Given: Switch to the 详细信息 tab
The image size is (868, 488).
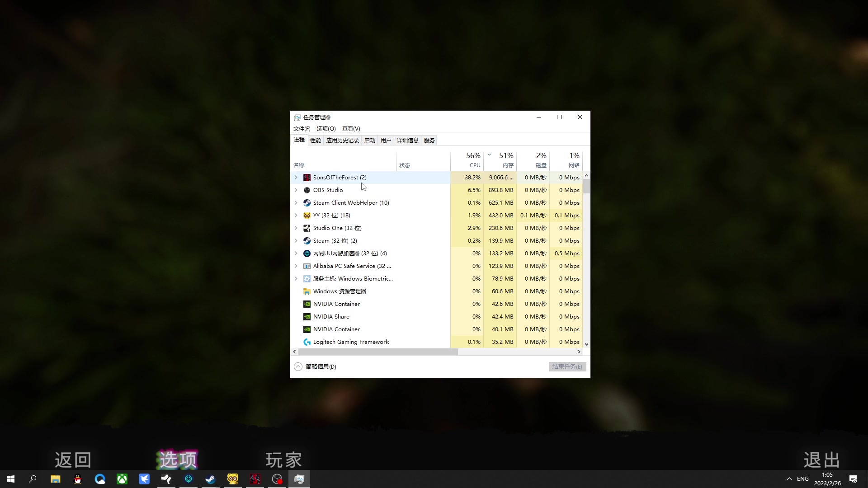Looking at the screenshot, I should [x=407, y=141].
